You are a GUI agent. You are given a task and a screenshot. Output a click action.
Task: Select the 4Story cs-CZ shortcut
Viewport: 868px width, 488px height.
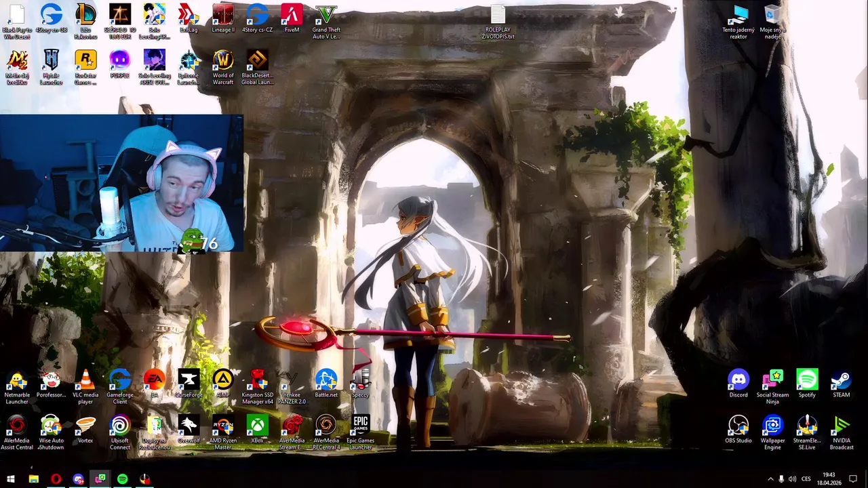point(258,19)
